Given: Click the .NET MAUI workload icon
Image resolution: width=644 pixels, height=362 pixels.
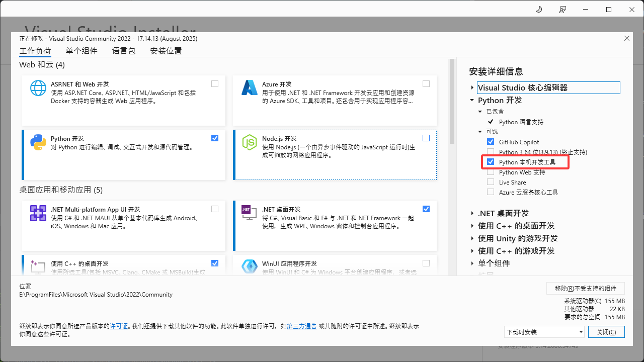Looking at the screenshot, I should pos(38,213).
